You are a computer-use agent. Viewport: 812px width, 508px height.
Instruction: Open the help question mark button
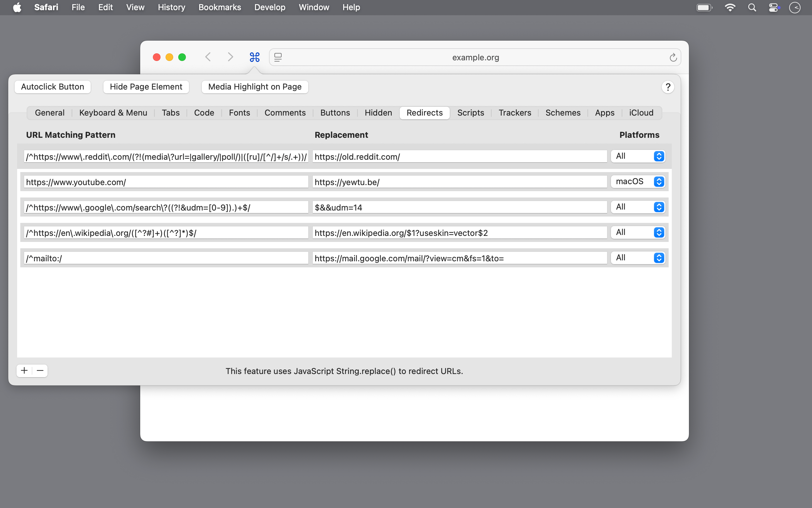[x=668, y=87]
